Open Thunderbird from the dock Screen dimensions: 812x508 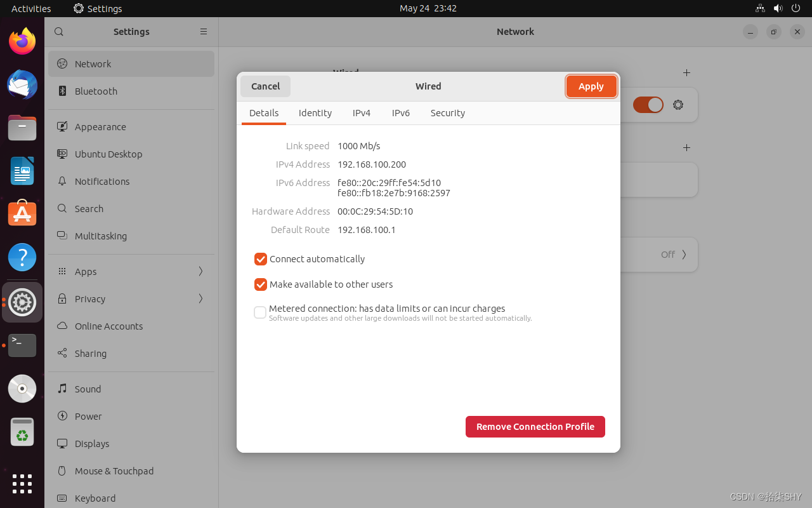tap(22, 84)
